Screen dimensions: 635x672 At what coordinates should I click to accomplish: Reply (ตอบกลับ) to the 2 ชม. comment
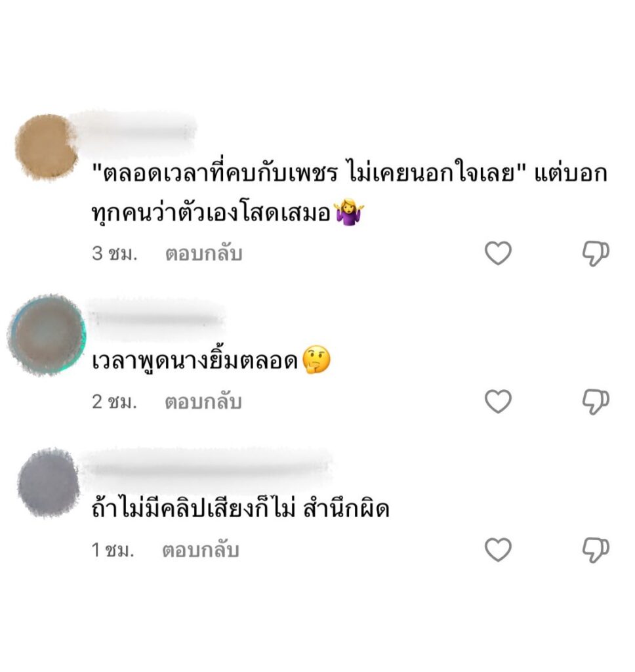[203, 402]
